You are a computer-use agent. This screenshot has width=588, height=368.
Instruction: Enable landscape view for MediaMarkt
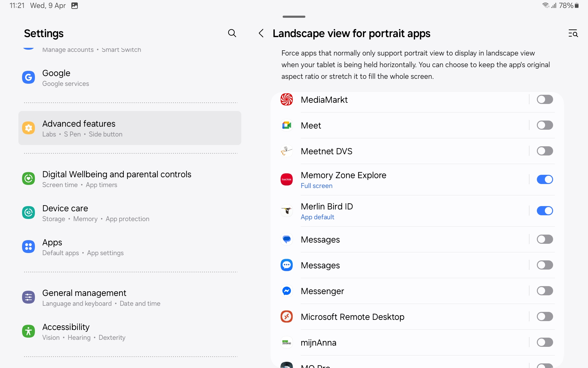click(x=545, y=99)
